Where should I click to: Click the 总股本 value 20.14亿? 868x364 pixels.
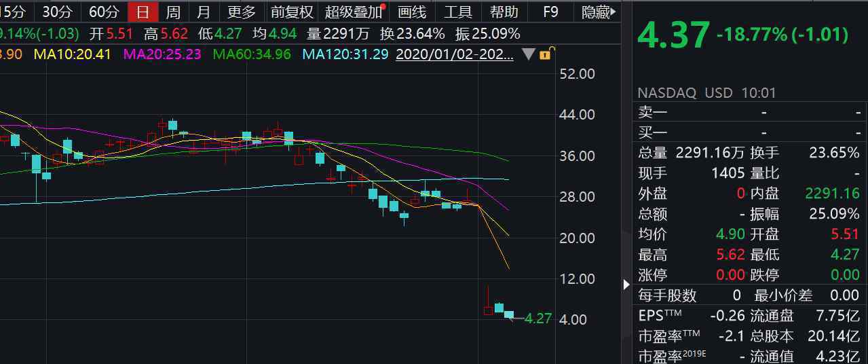834,336
